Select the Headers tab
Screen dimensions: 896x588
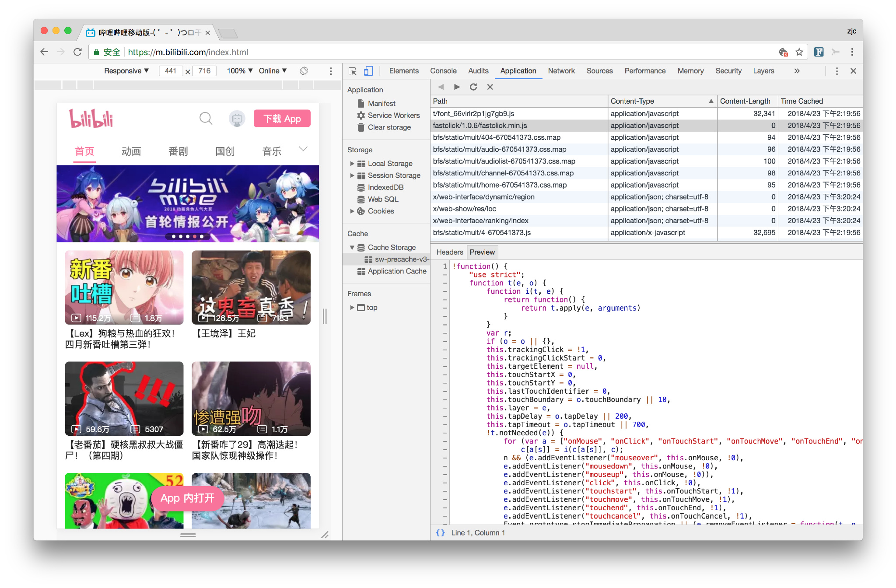[x=449, y=252]
